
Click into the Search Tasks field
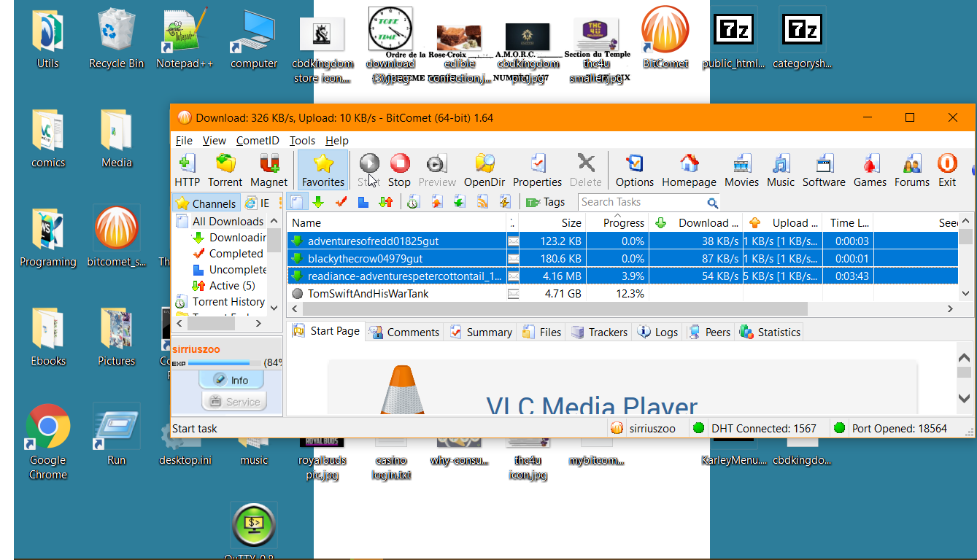[642, 202]
